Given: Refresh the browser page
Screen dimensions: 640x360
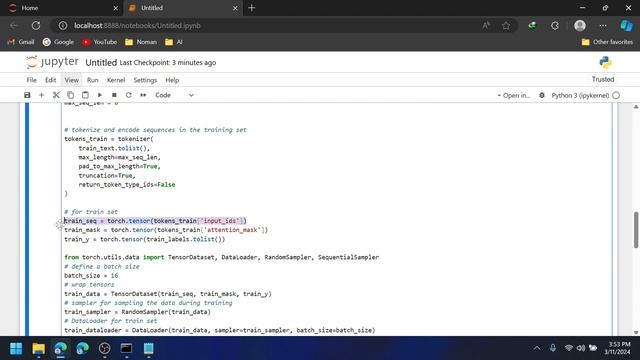Looking at the screenshot, I should pos(36,25).
